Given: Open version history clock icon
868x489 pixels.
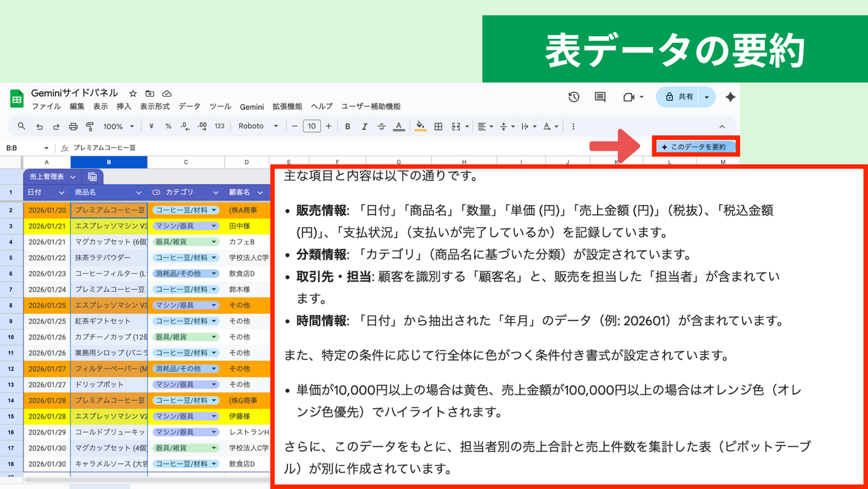Looking at the screenshot, I should pyautogui.click(x=573, y=97).
